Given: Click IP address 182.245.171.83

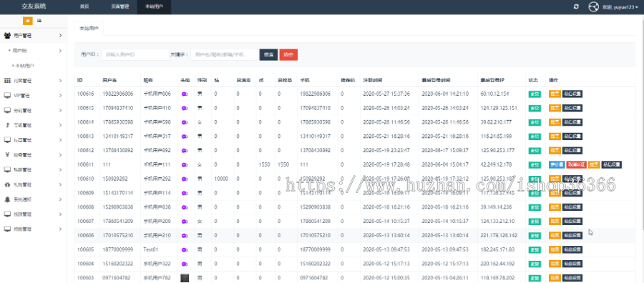Looking at the screenshot, I should pyautogui.click(x=497, y=250).
